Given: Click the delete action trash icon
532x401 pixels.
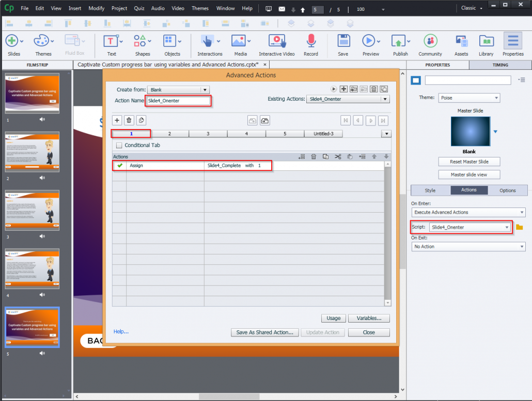Looking at the screenshot, I should tap(314, 156).
